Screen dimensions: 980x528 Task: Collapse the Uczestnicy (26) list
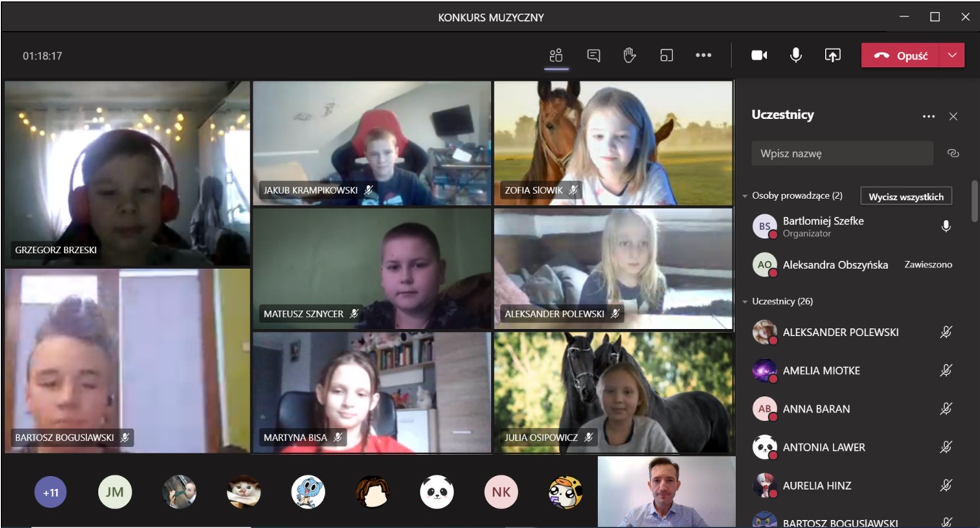745,302
